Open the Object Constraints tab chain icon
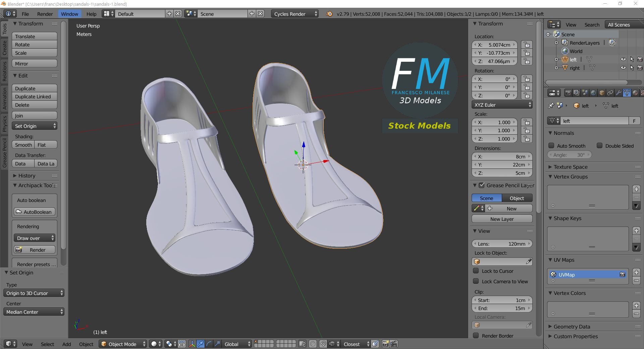 [610, 93]
